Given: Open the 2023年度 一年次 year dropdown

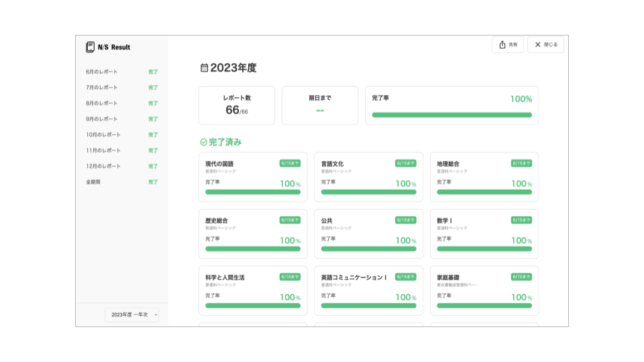Looking at the screenshot, I should tap(131, 314).
